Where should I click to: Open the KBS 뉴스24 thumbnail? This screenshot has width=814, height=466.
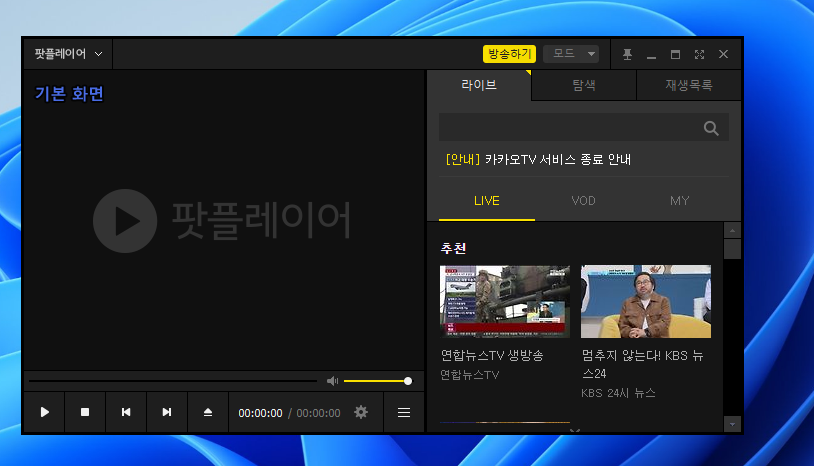pyautogui.click(x=646, y=301)
